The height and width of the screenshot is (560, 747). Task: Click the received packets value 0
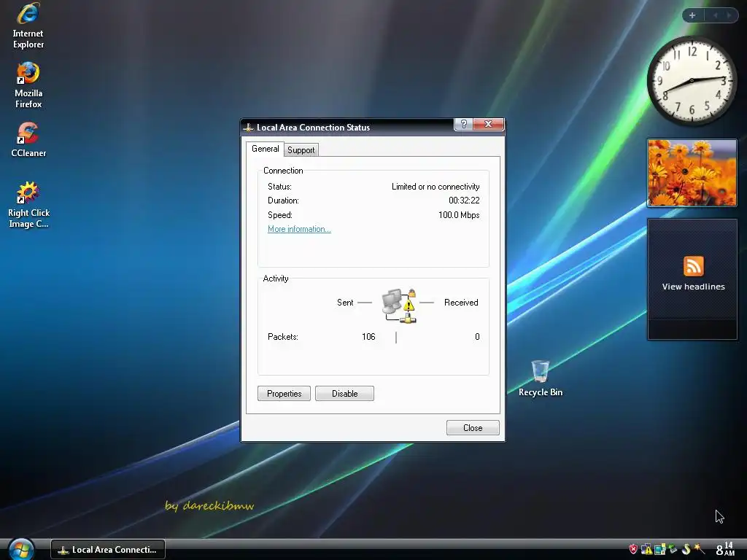pos(477,337)
